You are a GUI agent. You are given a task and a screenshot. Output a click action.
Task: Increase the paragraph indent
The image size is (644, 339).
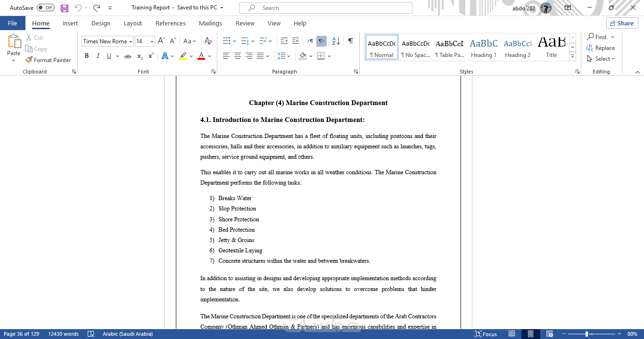click(296, 41)
